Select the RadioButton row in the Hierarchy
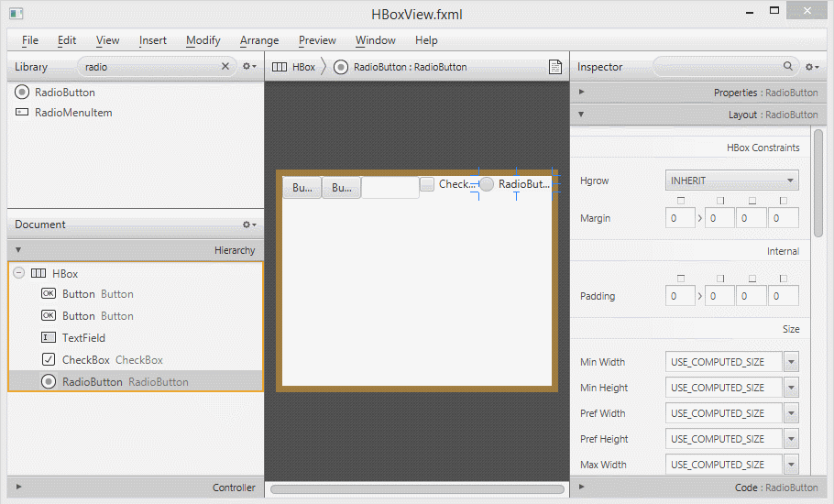The width and height of the screenshot is (834, 504). [x=136, y=381]
